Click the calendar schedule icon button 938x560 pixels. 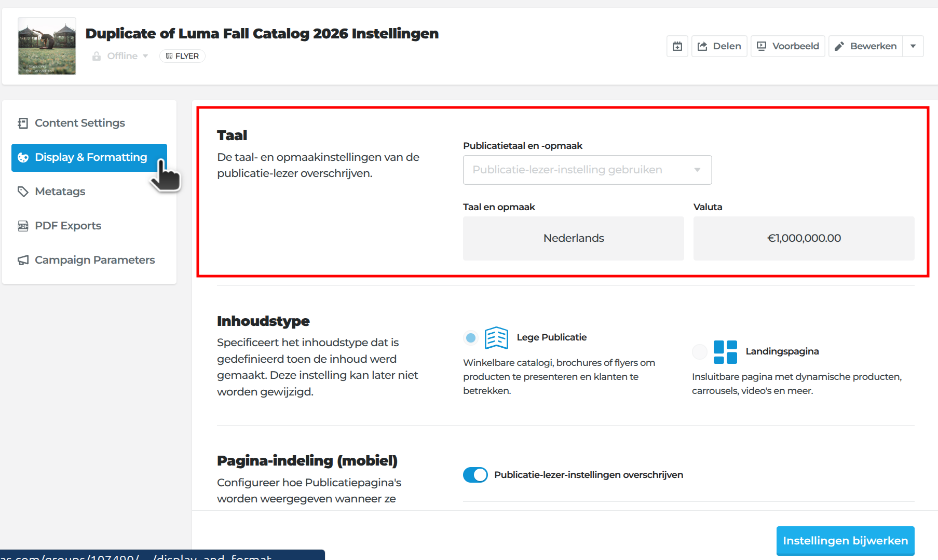click(x=677, y=46)
